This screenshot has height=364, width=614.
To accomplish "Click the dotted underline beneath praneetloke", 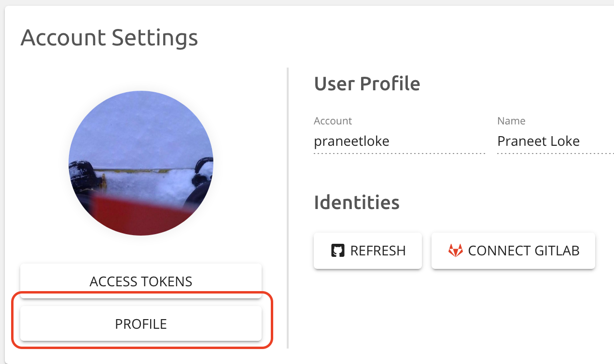I will [x=399, y=153].
